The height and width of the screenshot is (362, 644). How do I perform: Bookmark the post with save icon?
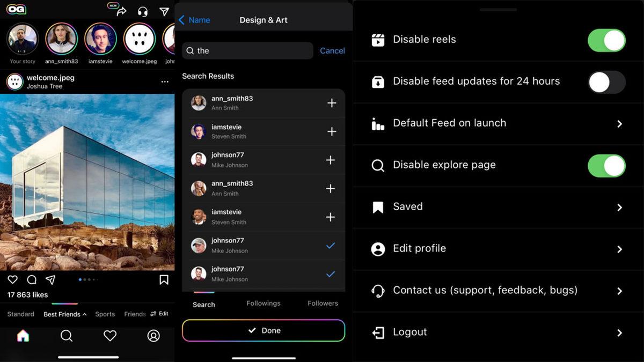tap(164, 279)
